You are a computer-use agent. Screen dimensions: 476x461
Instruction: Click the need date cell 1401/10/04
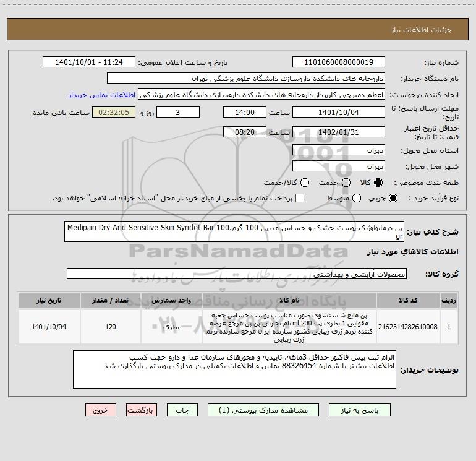click(49, 327)
